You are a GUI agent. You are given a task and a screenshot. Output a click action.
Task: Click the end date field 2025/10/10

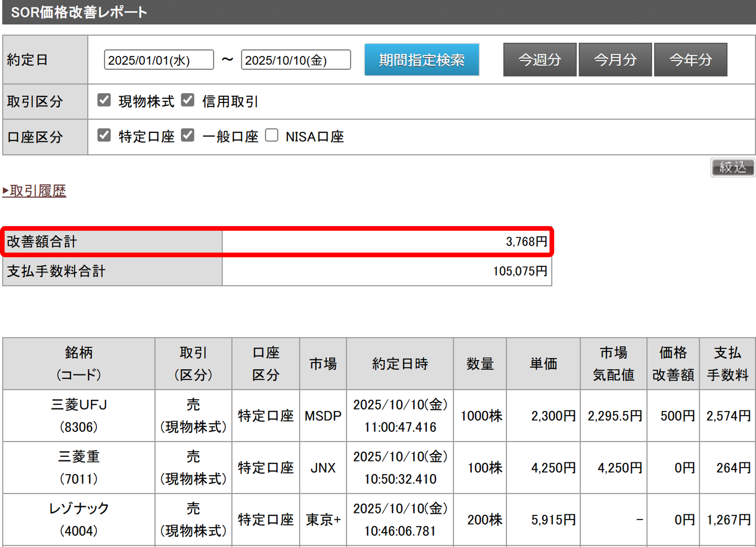point(296,60)
